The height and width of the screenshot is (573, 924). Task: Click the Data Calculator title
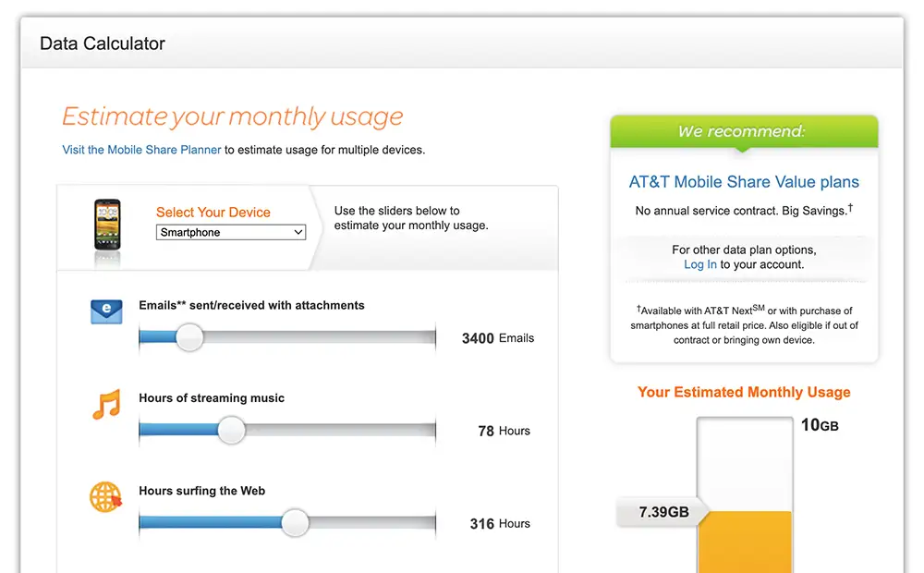point(103,43)
